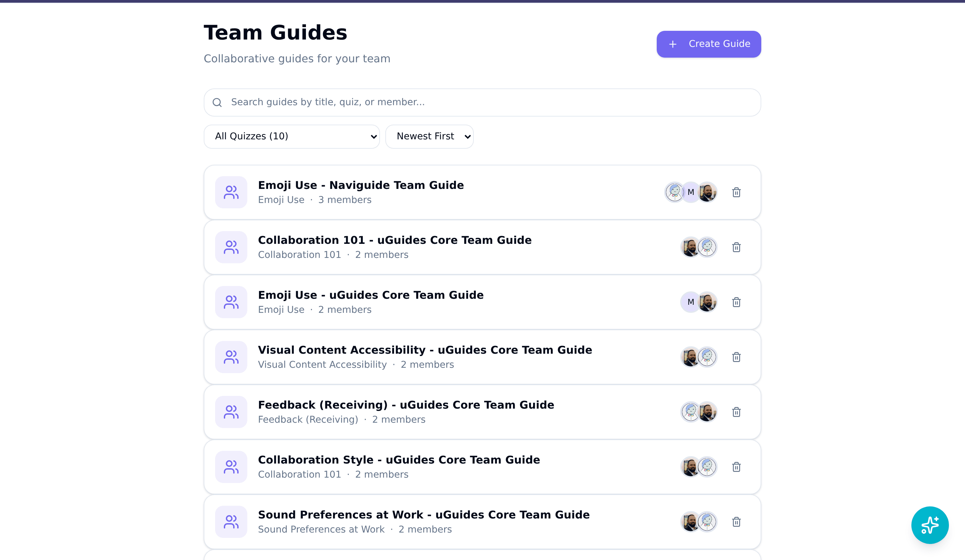Click the delete icon for Feedback (Receiving) guide
Screen dimensions: 965x560
[x=736, y=412]
